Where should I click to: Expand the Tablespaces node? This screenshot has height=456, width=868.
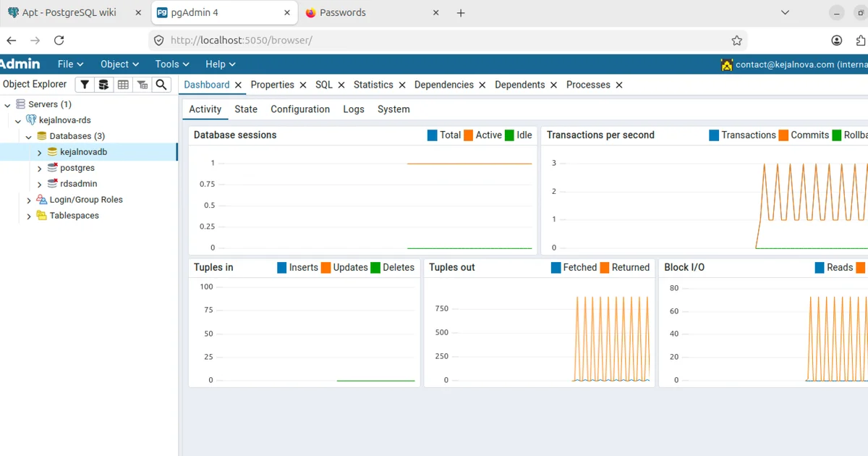tap(29, 216)
